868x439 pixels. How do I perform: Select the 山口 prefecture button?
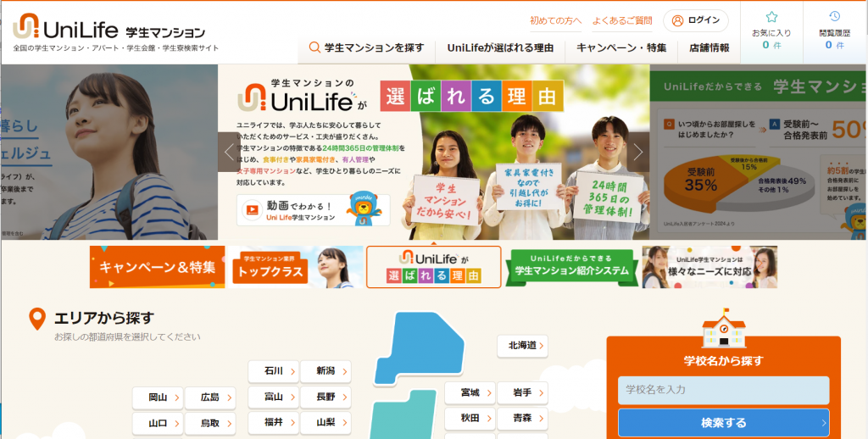tap(158, 424)
